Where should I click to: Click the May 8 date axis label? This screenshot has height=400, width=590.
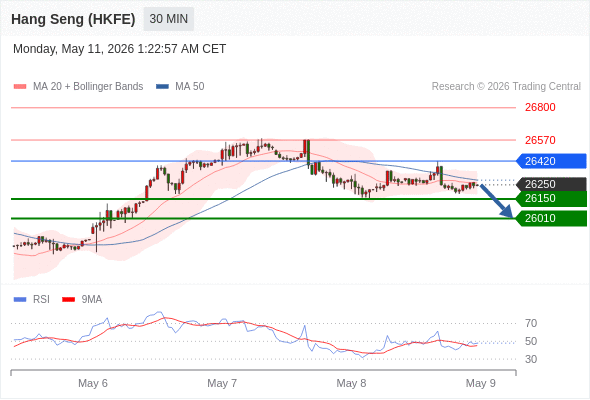351,383
